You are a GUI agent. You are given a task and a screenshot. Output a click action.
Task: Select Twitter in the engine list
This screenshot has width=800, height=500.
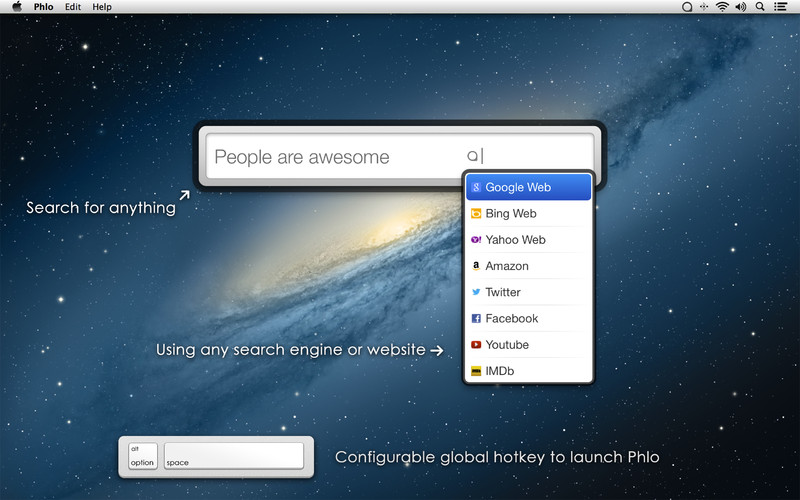pos(528,292)
